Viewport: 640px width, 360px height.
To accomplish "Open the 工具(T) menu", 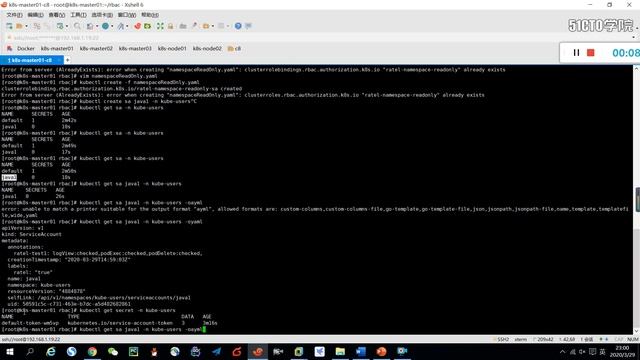I will pos(78,15).
